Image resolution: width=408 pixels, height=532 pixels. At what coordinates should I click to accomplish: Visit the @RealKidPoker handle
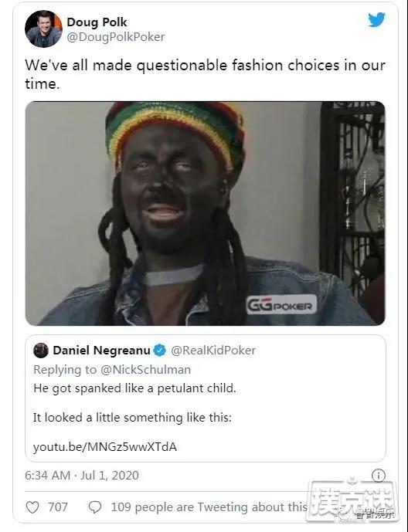click(x=213, y=350)
